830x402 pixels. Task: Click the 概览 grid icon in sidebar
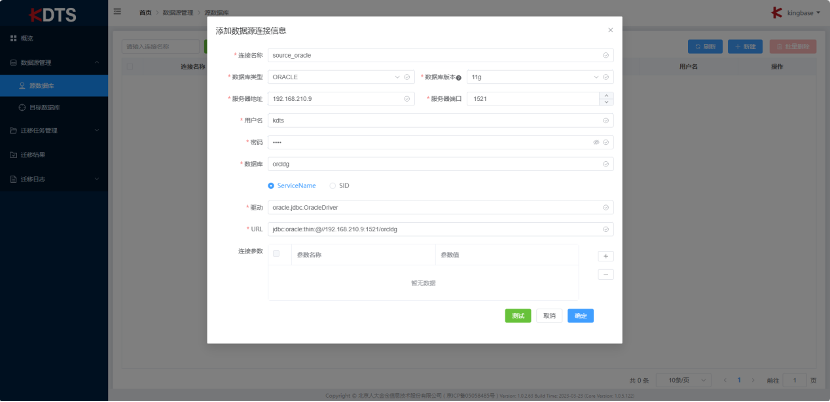[13, 38]
